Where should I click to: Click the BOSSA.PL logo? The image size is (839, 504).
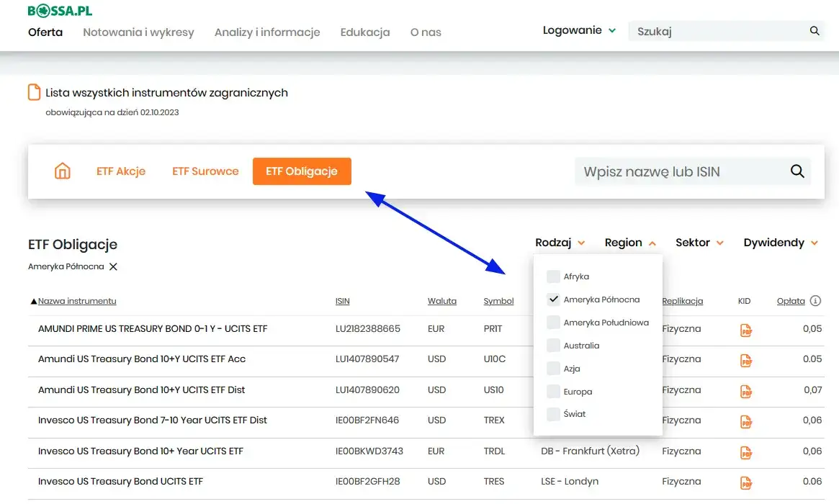60,11
